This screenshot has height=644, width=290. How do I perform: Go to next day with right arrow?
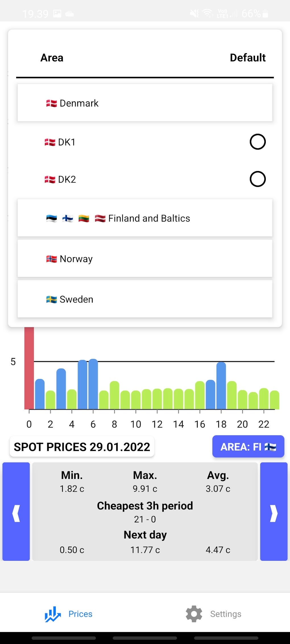click(x=274, y=511)
